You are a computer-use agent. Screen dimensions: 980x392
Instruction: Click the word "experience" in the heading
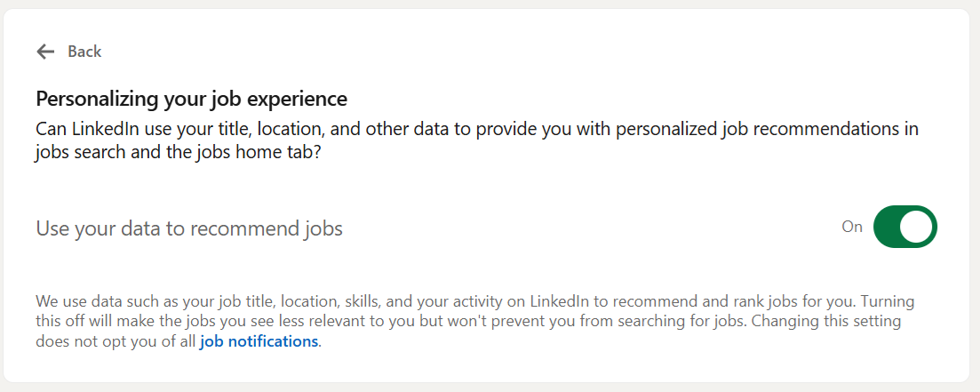tap(301, 98)
